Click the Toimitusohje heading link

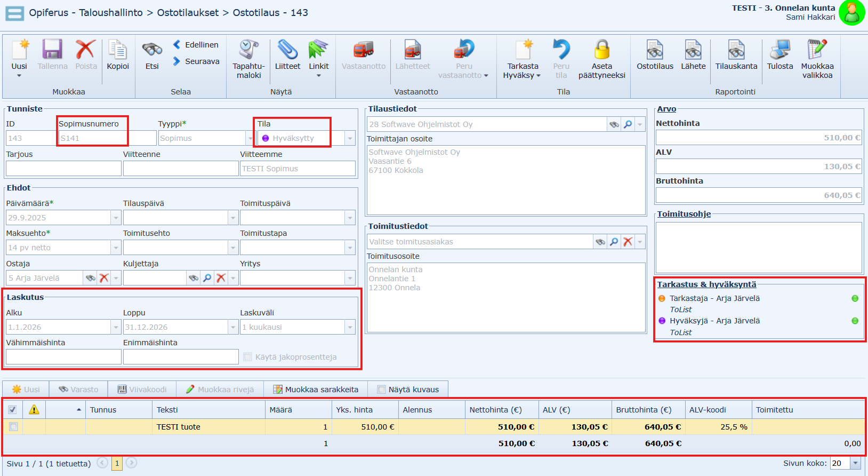[x=684, y=214]
